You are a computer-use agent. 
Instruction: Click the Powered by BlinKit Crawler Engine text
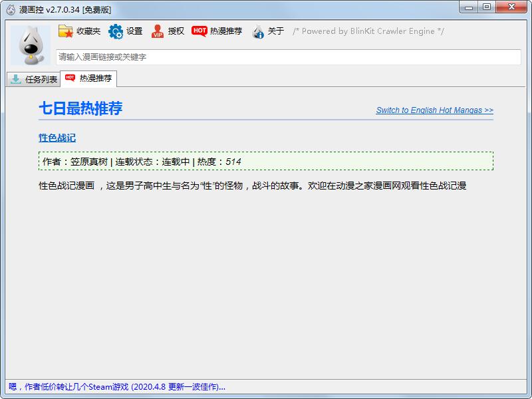pyautogui.click(x=368, y=31)
